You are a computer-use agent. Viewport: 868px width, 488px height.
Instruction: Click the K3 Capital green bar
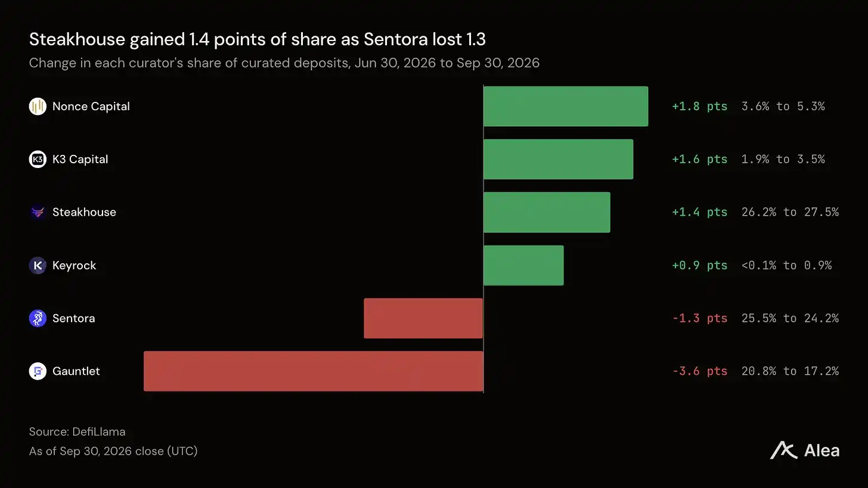click(x=558, y=159)
